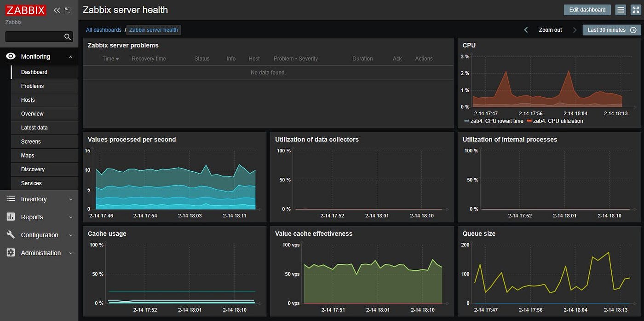Click the Info column header
The height and width of the screenshot is (321, 644).
[231, 58]
